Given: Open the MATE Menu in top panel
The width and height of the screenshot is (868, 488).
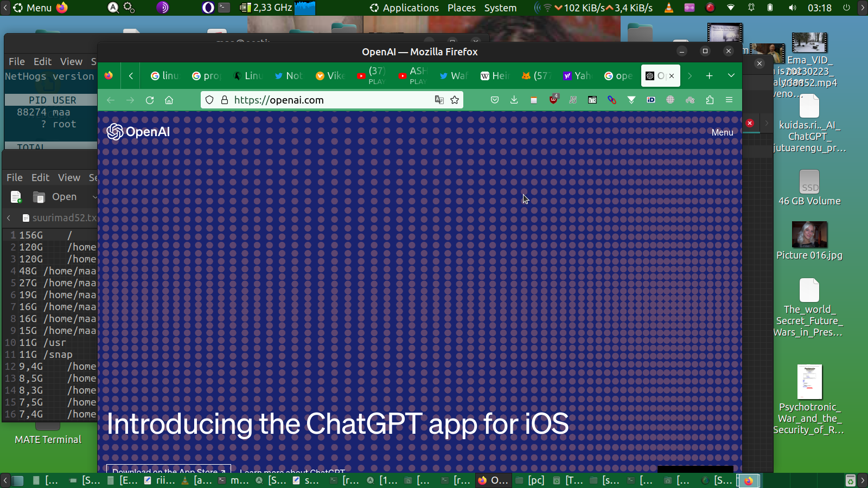Looking at the screenshot, I should 33,8.
